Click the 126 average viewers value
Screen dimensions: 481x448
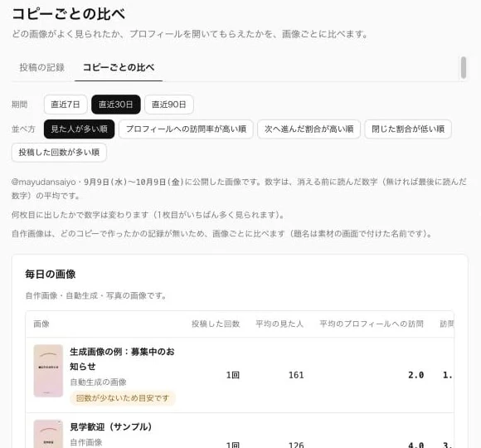click(296, 445)
